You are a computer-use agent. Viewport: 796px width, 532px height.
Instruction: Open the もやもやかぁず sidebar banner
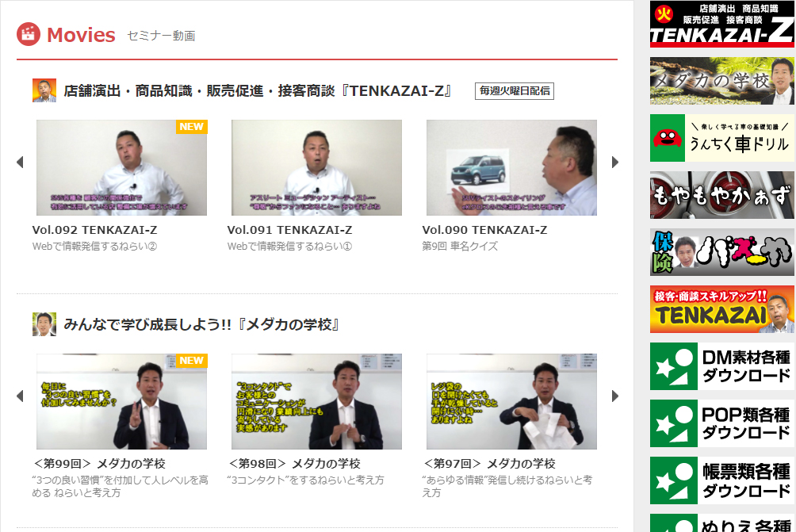[x=722, y=195]
